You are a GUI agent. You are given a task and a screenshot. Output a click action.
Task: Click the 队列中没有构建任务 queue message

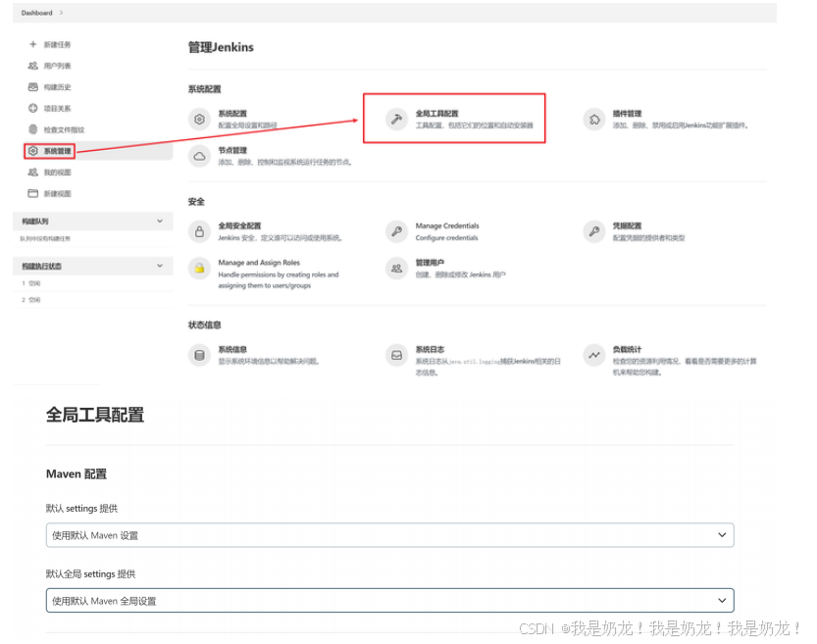pos(45,238)
